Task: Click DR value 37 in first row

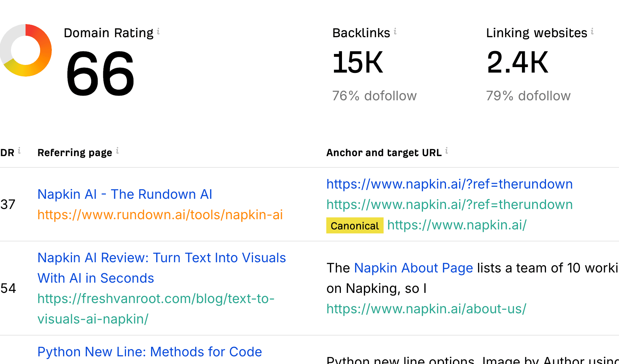Action: click(x=8, y=205)
